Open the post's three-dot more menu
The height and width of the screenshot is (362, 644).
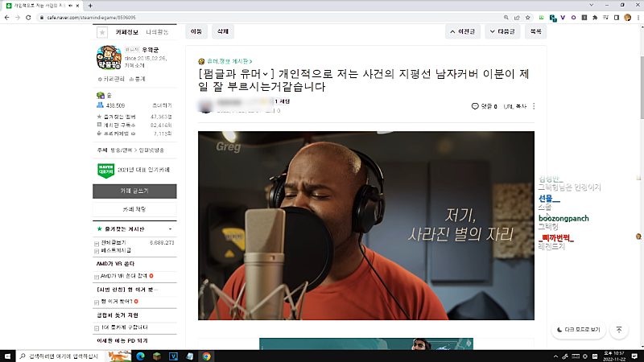[x=534, y=105]
